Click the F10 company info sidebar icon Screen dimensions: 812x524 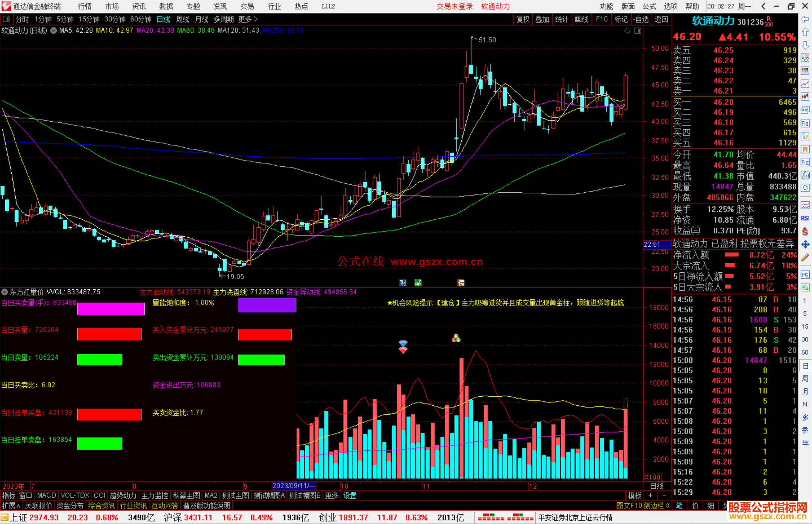tap(805, 123)
